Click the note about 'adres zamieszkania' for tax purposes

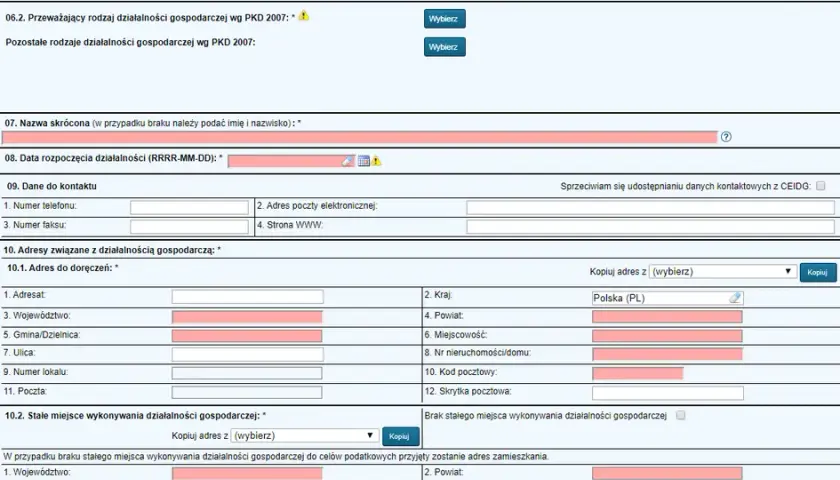[276, 457]
